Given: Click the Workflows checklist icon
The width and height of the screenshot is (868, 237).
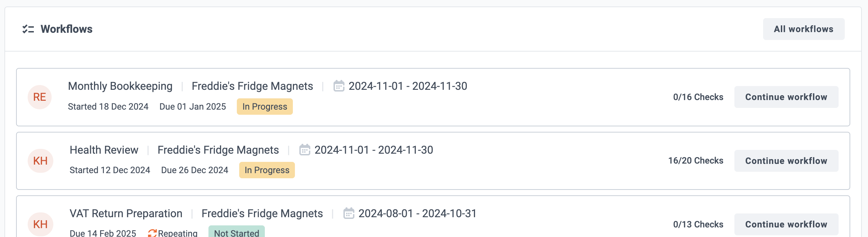Looking at the screenshot, I should click(28, 29).
